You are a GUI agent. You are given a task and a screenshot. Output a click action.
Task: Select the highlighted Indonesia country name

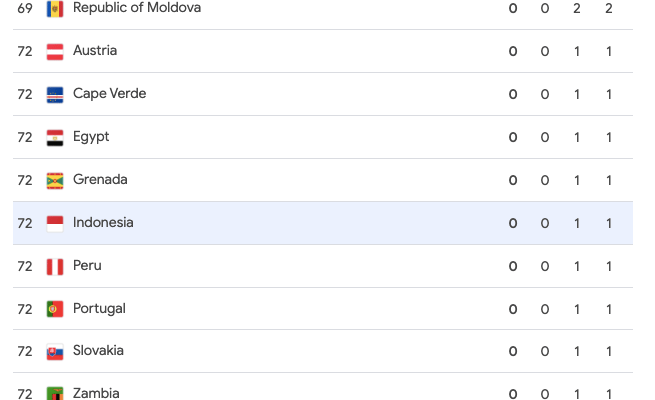103,223
